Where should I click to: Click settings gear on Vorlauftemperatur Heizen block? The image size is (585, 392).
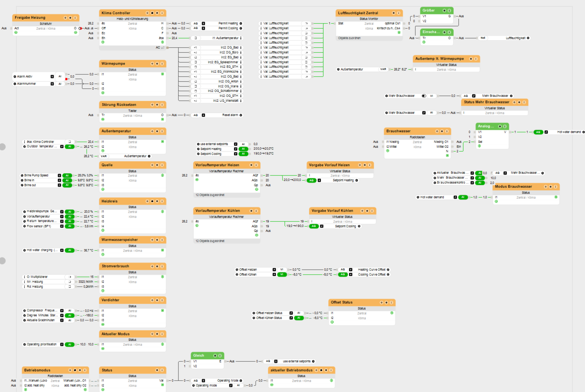pos(251,165)
